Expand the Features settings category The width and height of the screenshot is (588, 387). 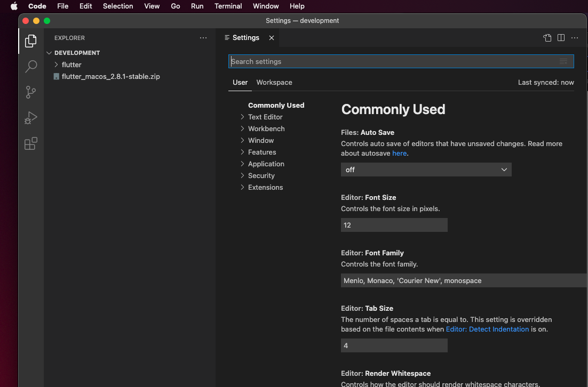point(243,152)
